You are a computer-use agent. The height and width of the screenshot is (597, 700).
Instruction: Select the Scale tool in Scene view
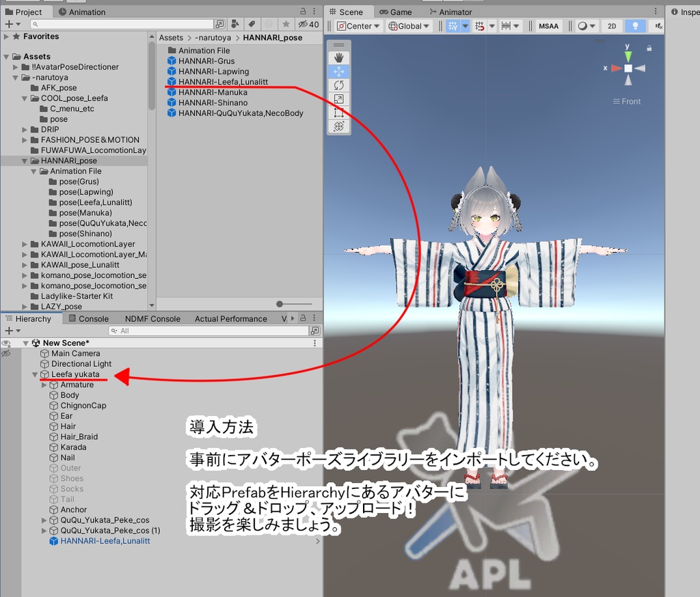(339, 99)
